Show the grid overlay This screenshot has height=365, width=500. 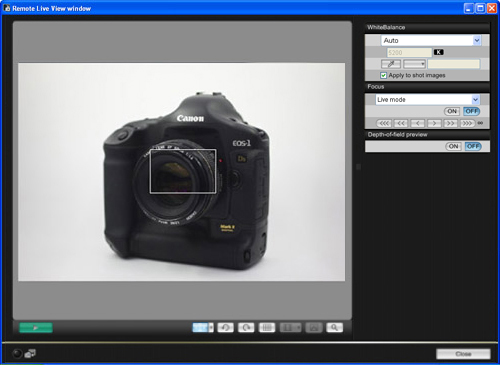click(267, 328)
